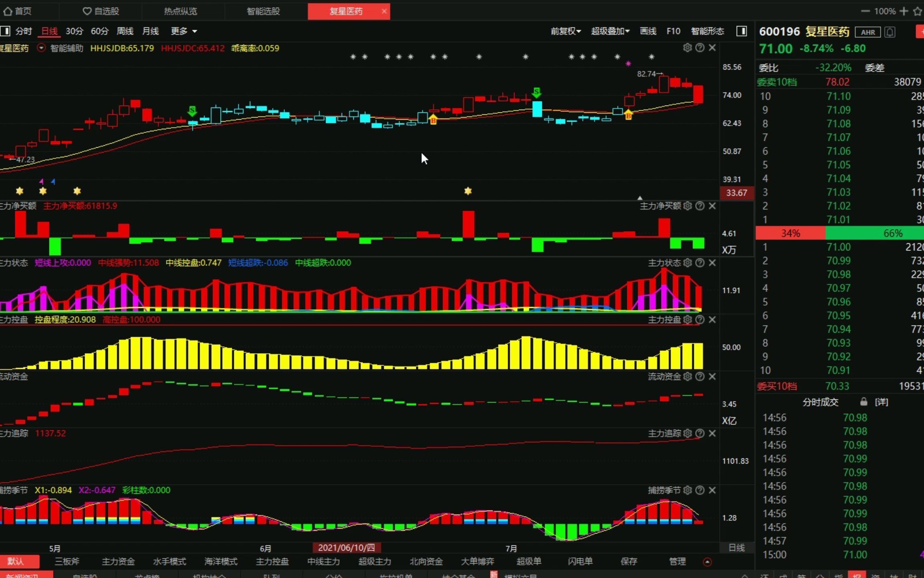Select the 周线 weekly chart period
The image size is (924, 578).
click(x=125, y=31)
